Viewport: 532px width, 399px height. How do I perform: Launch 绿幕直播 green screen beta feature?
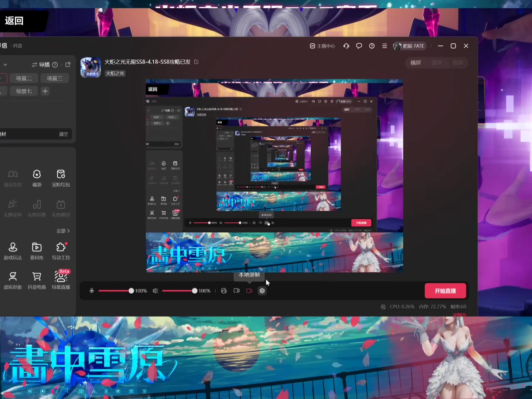61,280
